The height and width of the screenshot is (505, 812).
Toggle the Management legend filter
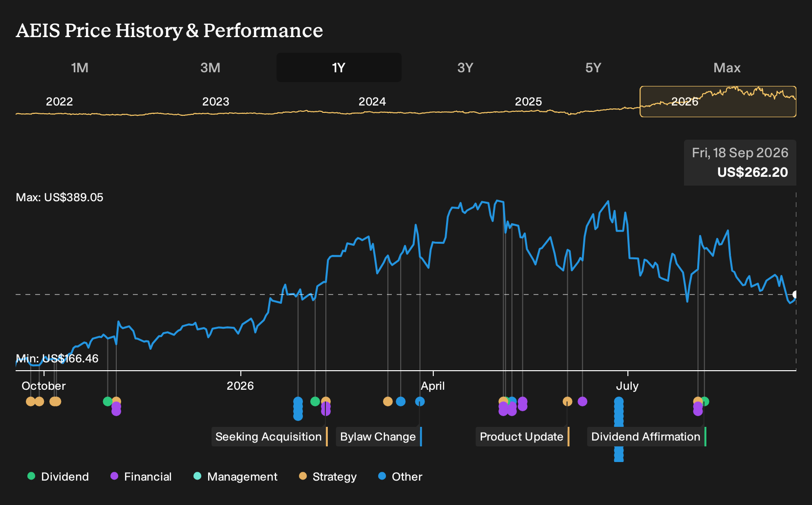point(235,477)
